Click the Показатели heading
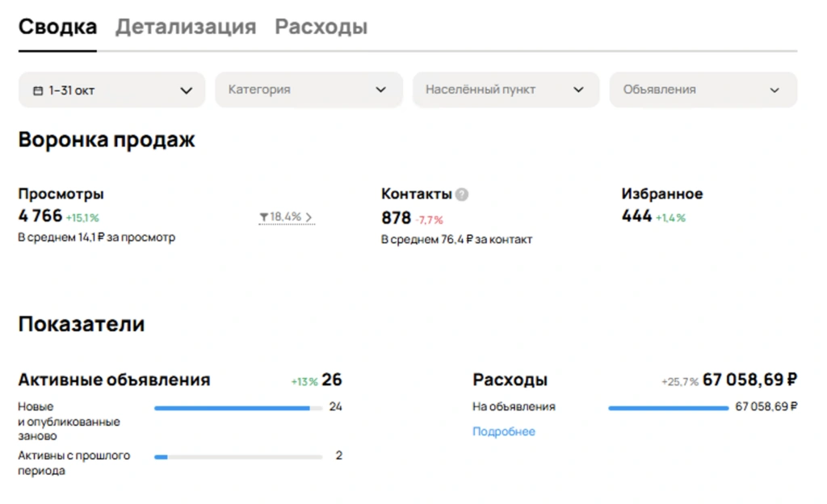 [82, 324]
